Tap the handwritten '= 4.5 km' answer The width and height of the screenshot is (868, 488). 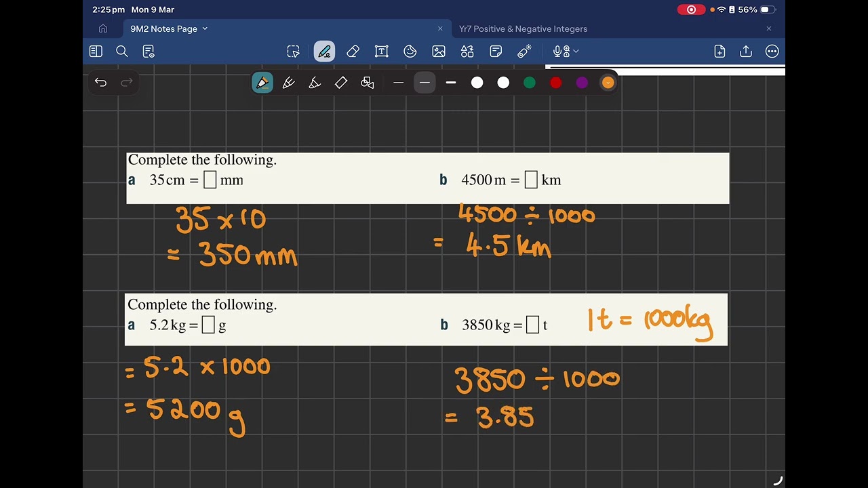[x=492, y=246]
